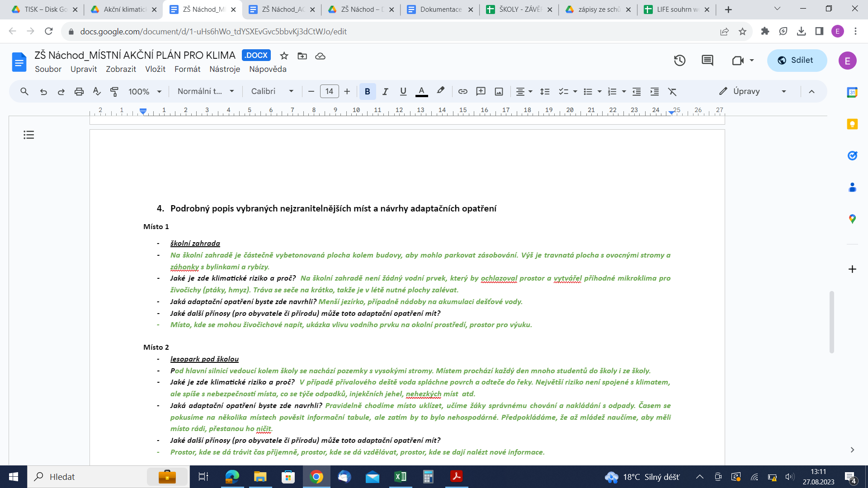Toggle underline formatting button
Screen dimensions: 868x488
(403, 92)
